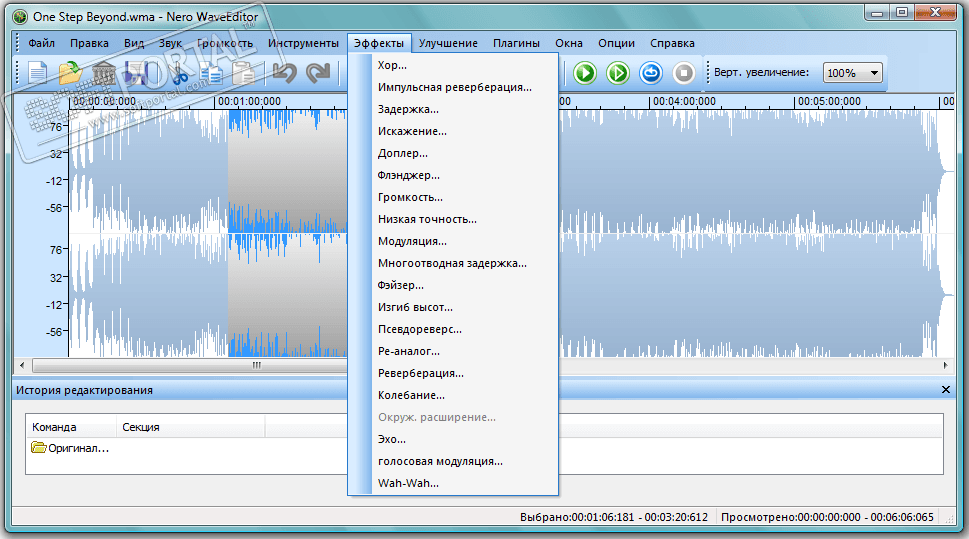
Task: Open the 100% vertical zoom dropdown
Action: 852,73
